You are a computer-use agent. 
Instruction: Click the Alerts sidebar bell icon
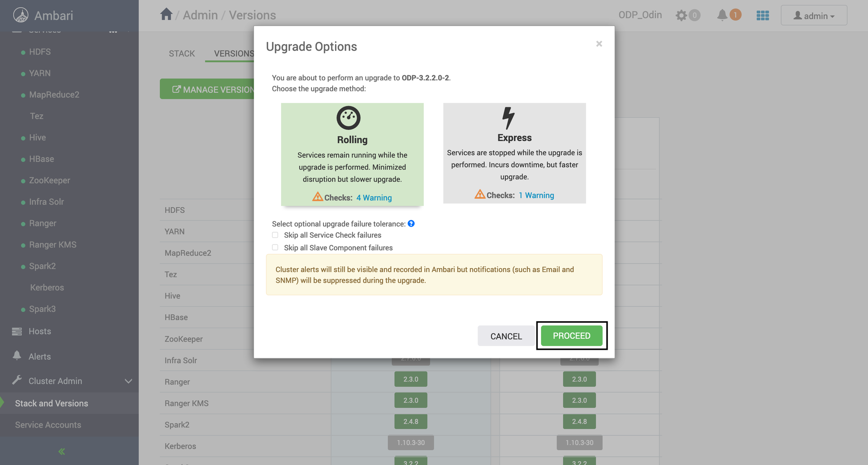(17, 356)
